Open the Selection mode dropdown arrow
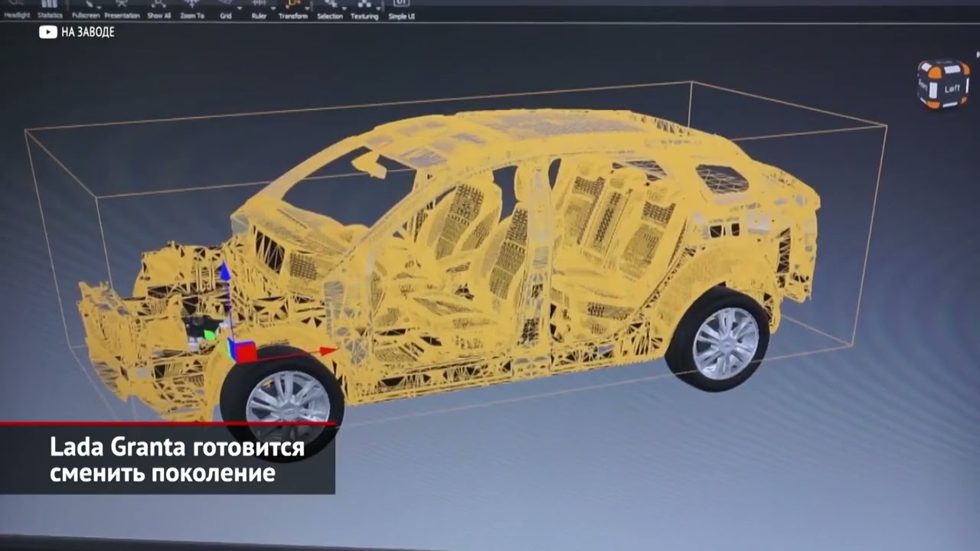This screenshot has height=551, width=980. click(x=344, y=7)
